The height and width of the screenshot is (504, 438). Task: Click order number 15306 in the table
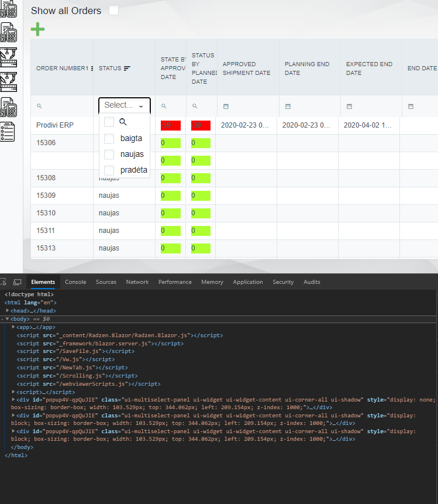tap(46, 143)
